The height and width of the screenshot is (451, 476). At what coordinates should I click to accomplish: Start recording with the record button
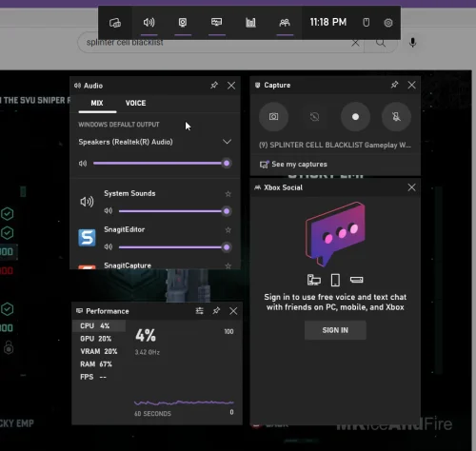pos(355,117)
